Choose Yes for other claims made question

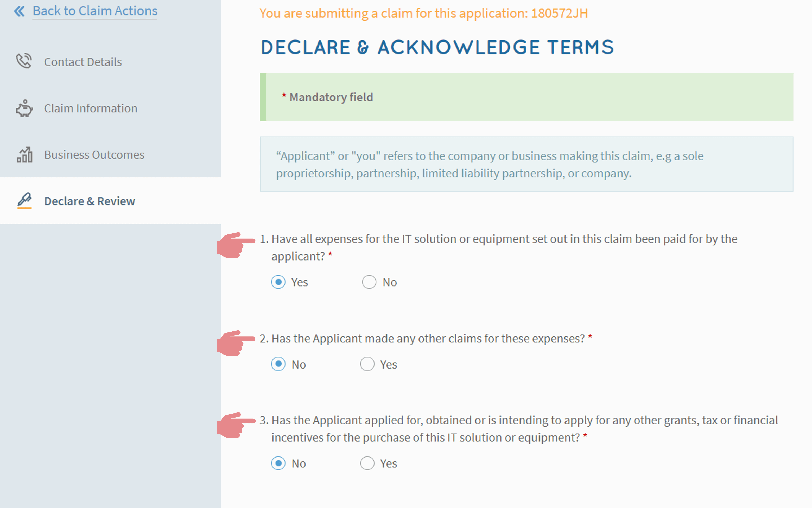tap(367, 364)
